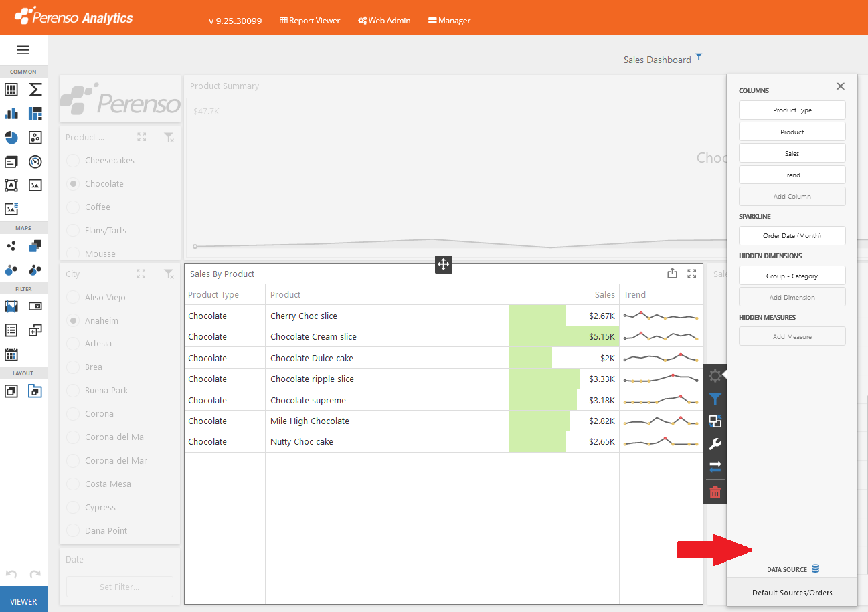868x612 pixels.
Task: Add a Pivot (sigma) item
Action: coord(35,90)
